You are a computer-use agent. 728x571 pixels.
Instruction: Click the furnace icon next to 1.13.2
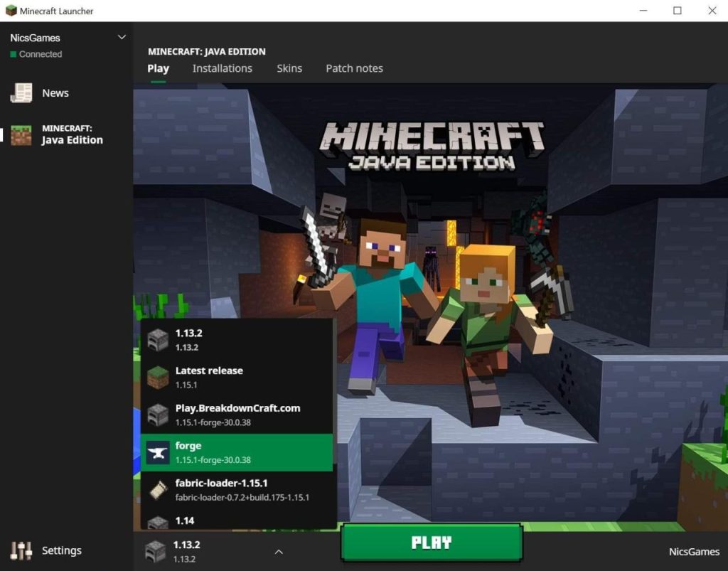[157, 339]
